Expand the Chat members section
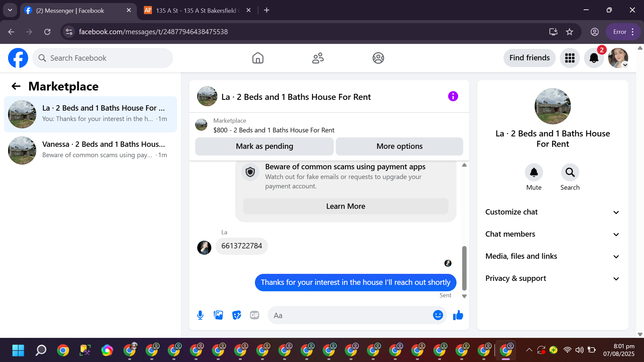The image size is (644, 362). coord(552,234)
